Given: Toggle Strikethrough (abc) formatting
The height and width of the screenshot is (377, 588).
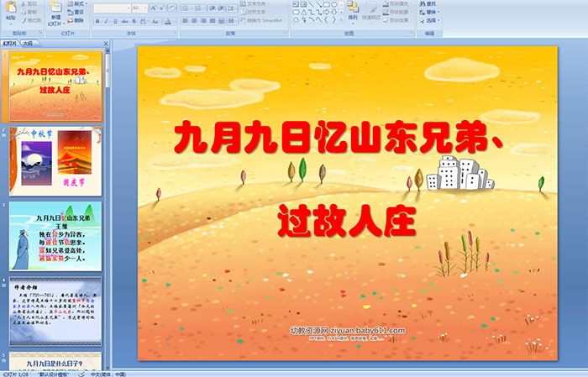Looking at the screenshot, I should point(124,21).
